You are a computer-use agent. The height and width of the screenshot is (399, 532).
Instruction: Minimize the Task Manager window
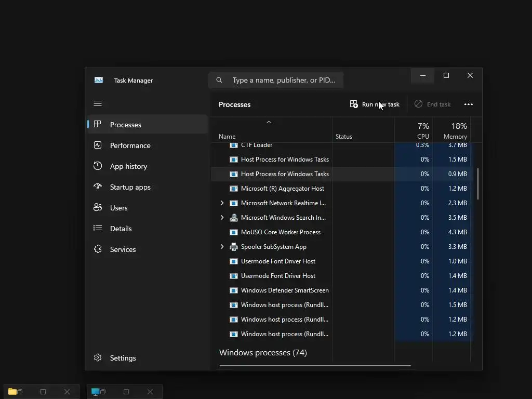click(x=423, y=76)
